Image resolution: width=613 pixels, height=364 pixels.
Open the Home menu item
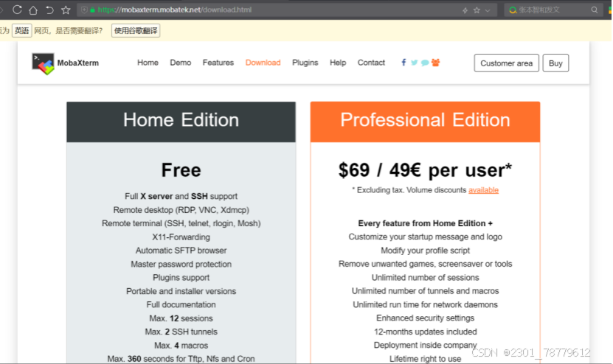coord(148,63)
